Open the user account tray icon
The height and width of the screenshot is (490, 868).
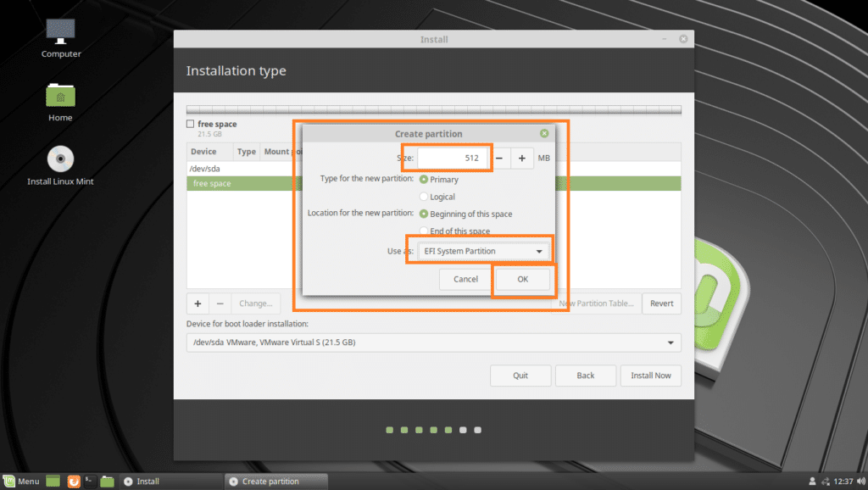click(x=812, y=481)
